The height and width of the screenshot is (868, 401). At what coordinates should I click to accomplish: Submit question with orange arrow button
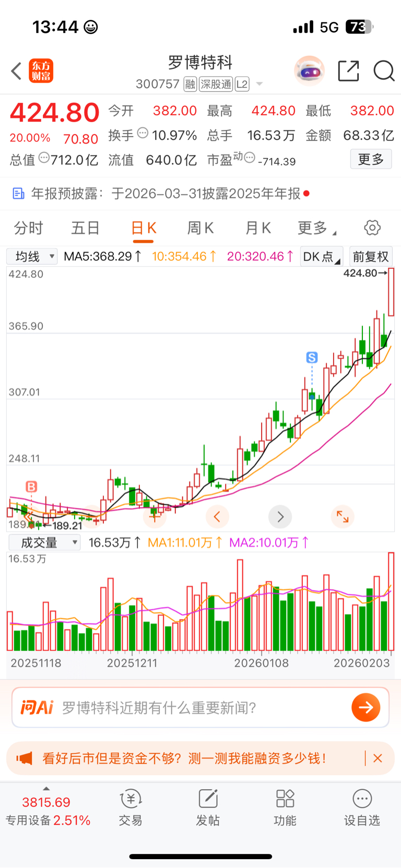(366, 708)
